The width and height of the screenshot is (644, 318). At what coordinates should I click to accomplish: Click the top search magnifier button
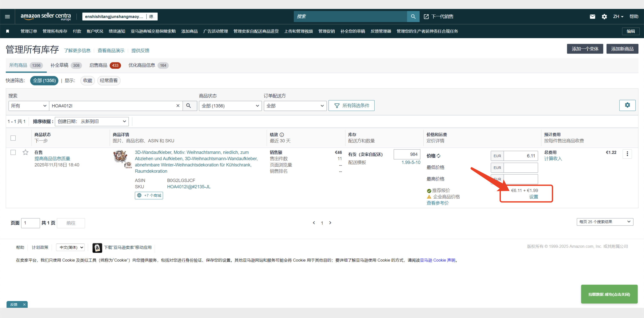(x=413, y=17)
